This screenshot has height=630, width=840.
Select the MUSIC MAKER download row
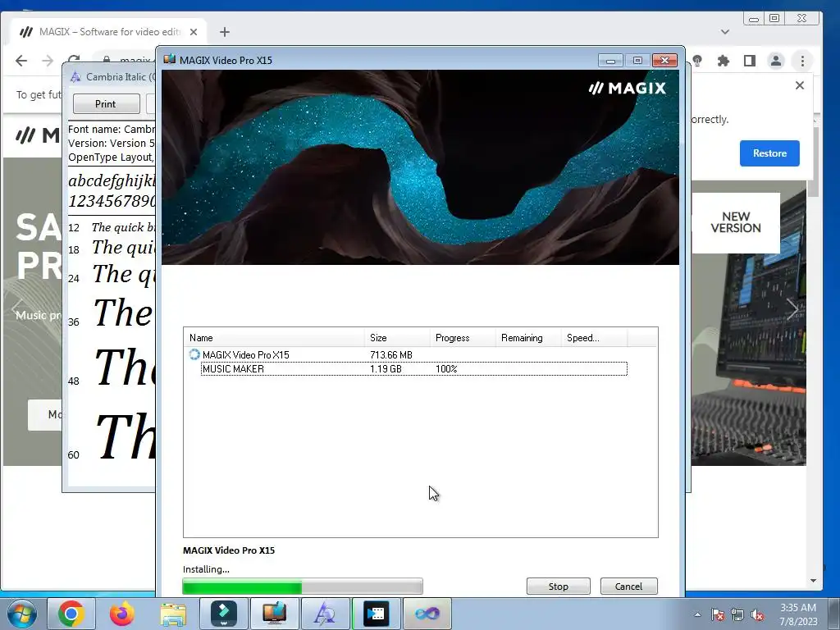tap(413, 368)
